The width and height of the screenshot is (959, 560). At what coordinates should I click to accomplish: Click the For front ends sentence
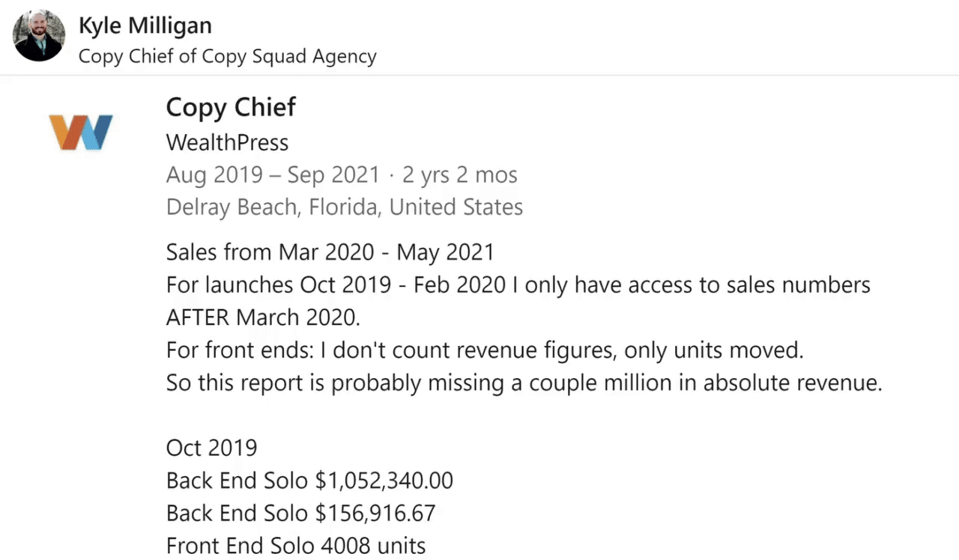click(485, 350)
